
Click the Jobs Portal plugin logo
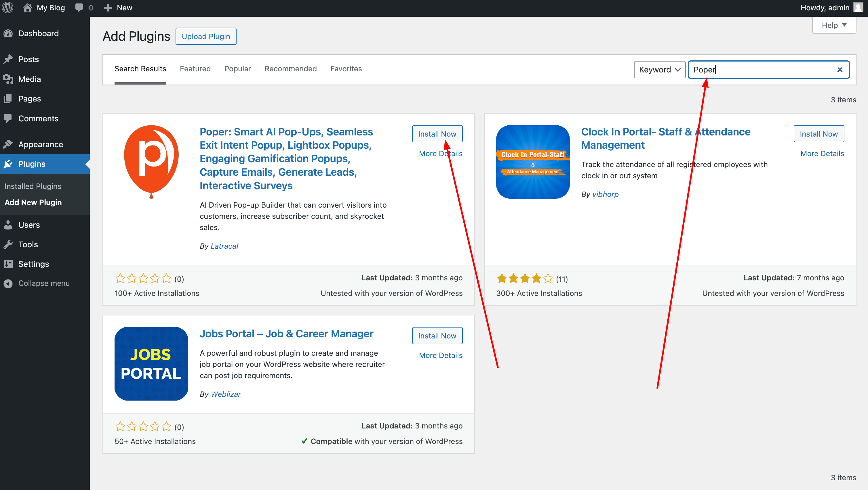151,364
